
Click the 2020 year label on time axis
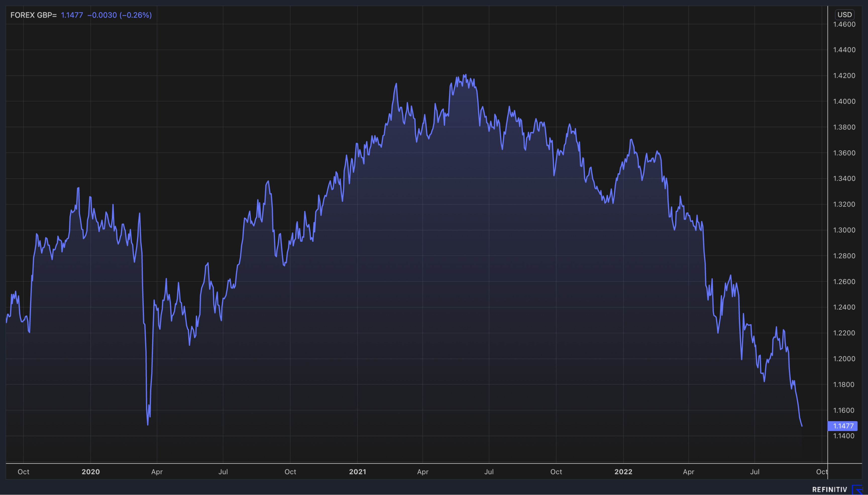[91, 472]
